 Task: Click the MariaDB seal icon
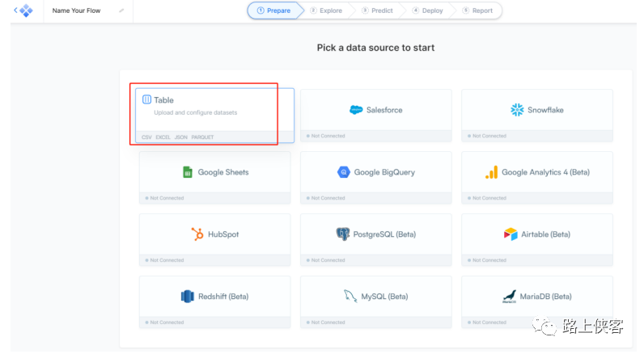(509, 296)
